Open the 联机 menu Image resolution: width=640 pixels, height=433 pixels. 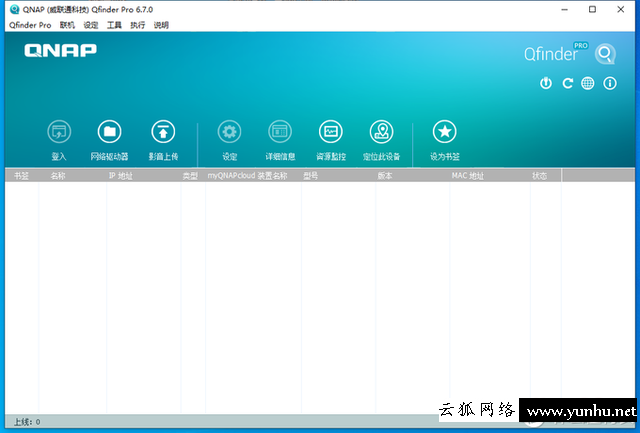pos(67,25)
